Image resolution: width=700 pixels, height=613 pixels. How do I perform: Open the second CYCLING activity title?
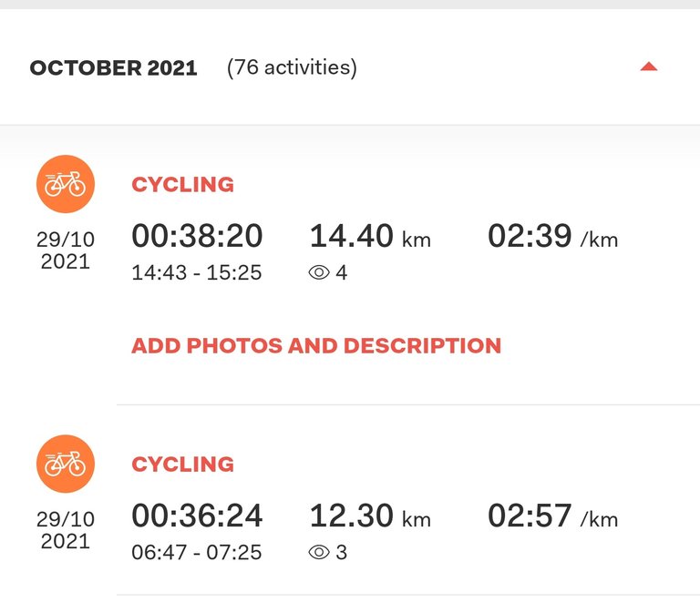182,465
